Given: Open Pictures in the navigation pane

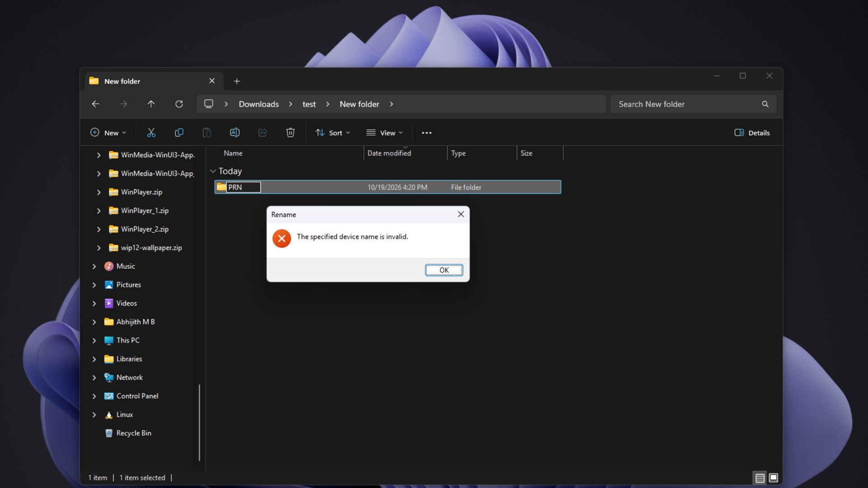Looking at the screenshot, I should (128, 285).
